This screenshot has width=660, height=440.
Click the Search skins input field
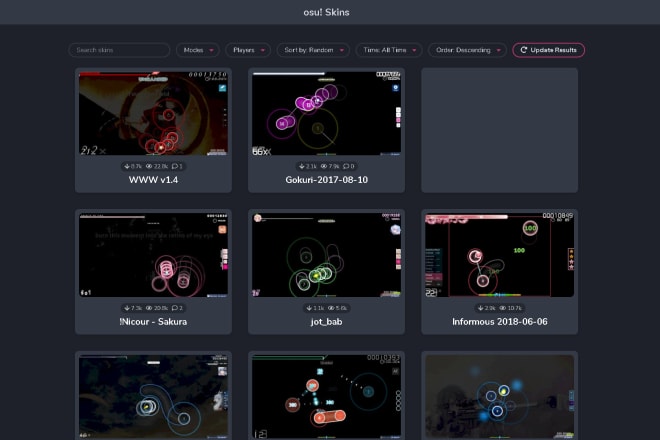point(119,50)
